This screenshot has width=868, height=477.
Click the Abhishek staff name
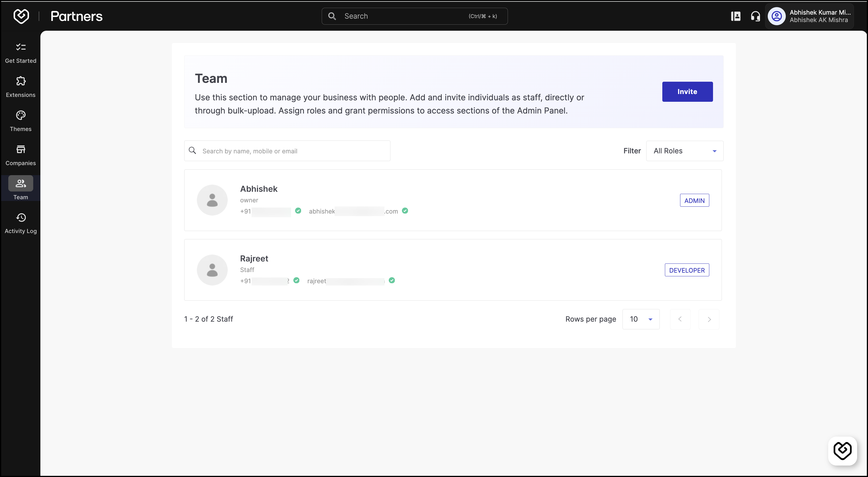tap(259, 189)
